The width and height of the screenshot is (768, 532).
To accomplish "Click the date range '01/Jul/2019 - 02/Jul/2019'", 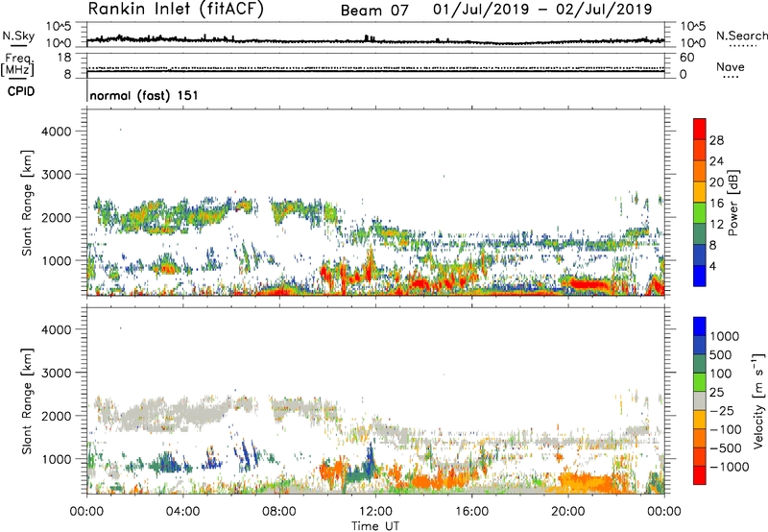I will 542,10.
